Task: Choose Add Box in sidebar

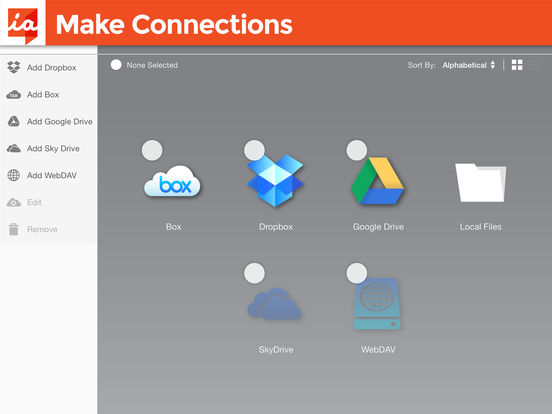Action: 49,94
